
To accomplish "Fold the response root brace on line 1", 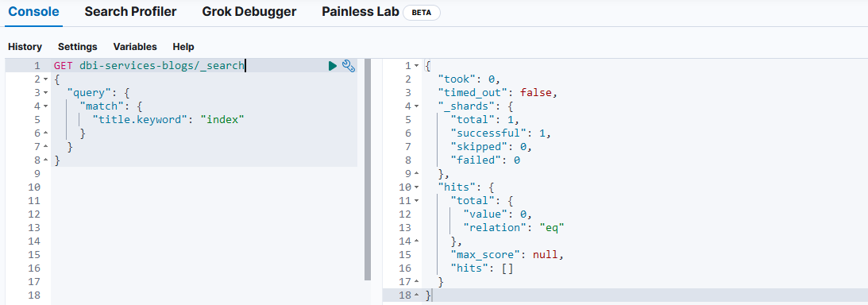I will [x=416, y=66].
